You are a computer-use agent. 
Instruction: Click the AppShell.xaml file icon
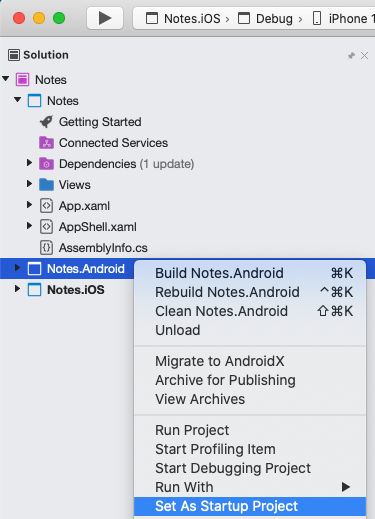(x=46, y=227)
